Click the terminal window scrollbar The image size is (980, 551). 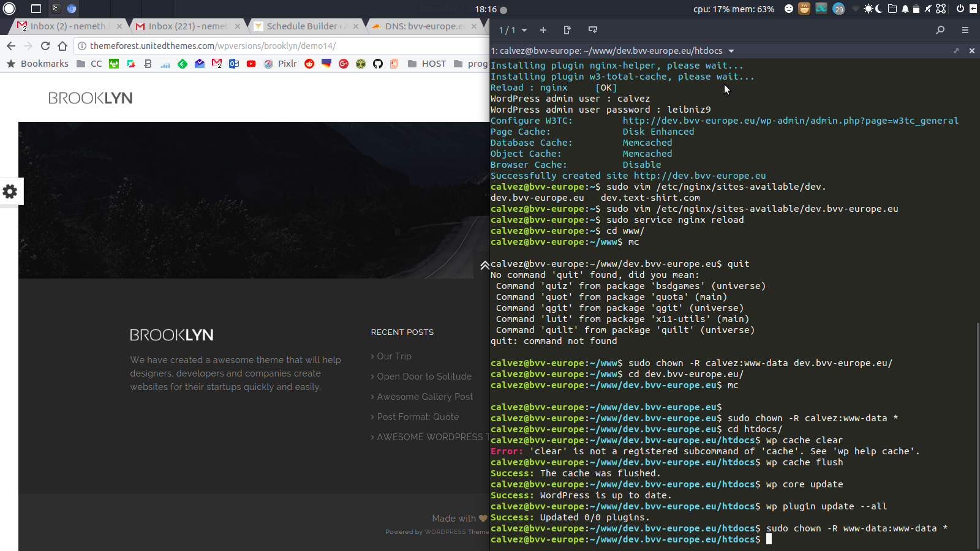(x=978, y=435)
